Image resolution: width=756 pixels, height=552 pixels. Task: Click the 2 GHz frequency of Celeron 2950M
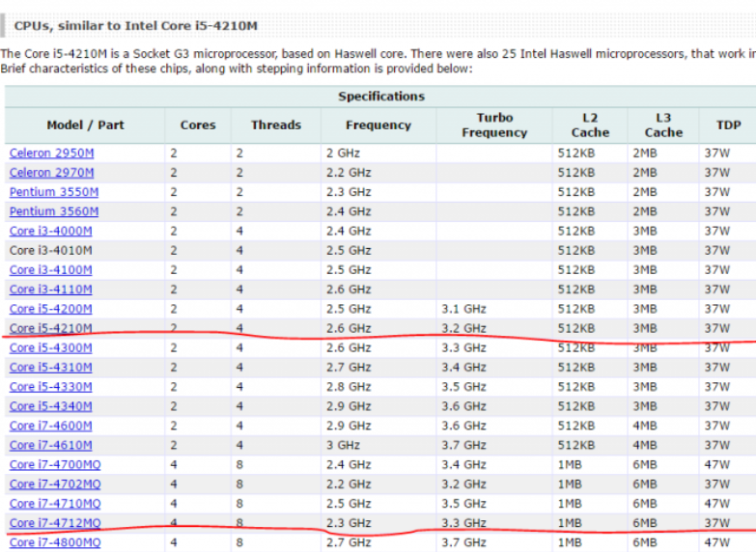click(343, 153)
